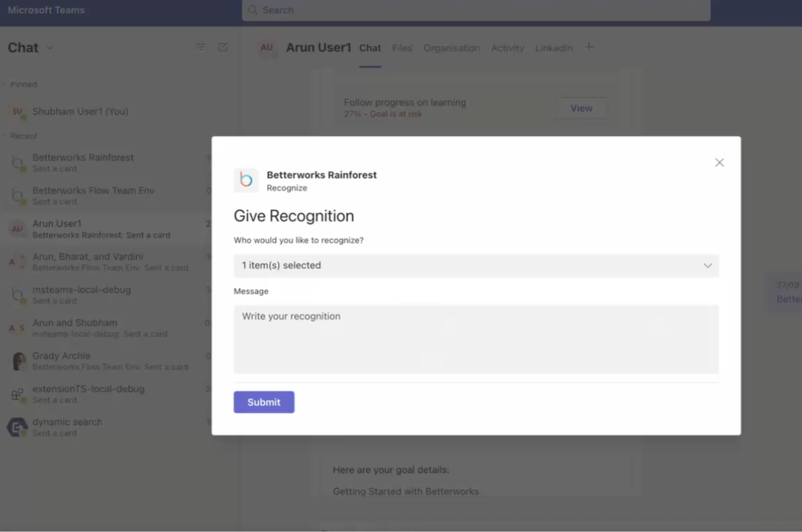Click Shubham User1 SU avatar
Image resolution: width=802 pixels, height=532 pixels.
click(x=17, y=112)
